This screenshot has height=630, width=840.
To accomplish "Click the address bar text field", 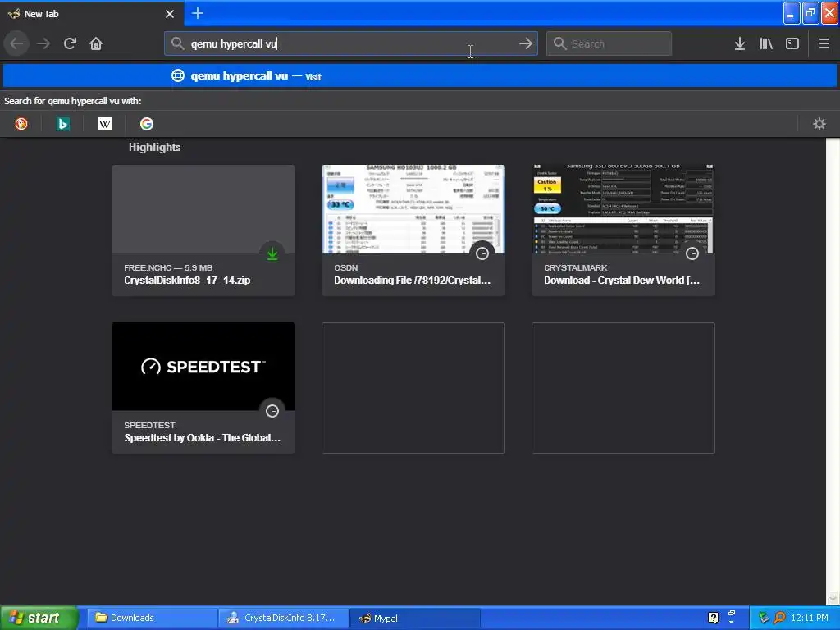I will point(351,44).
